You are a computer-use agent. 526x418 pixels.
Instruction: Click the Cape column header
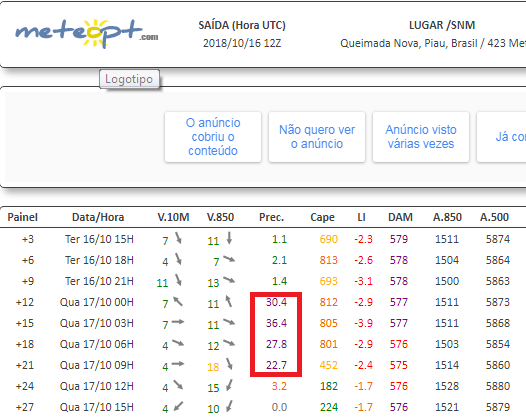322,217
